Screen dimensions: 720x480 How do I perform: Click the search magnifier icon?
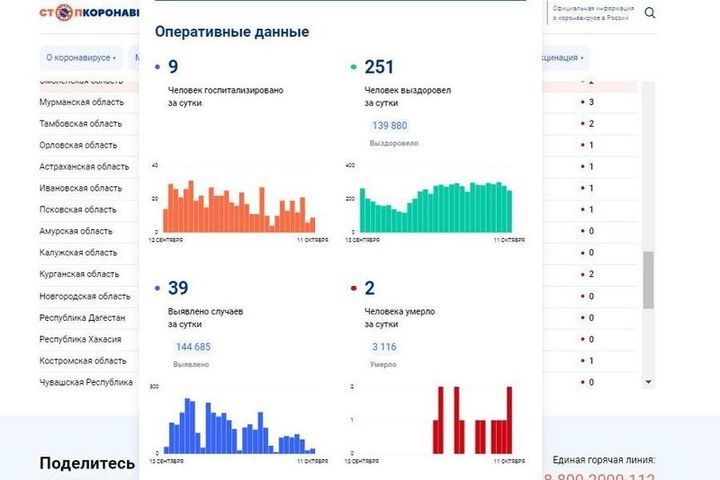[x=650, y=13]
